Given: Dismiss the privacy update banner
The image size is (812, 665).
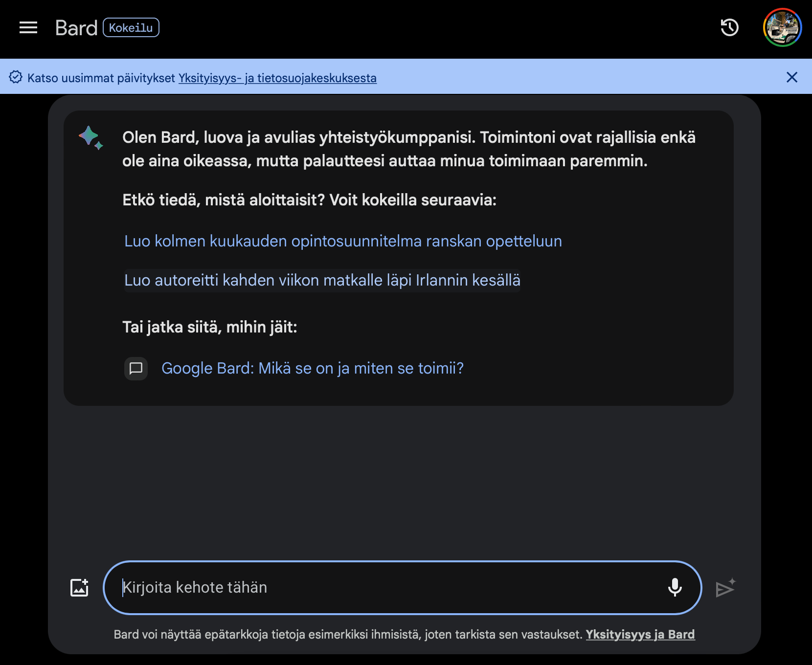Looking at the screenshot, I should (x=792, y=77).
